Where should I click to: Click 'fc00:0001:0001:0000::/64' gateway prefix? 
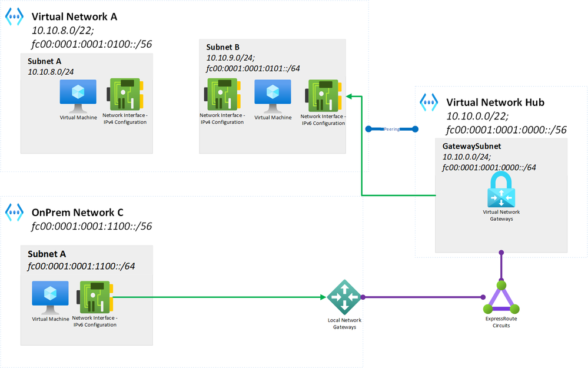point(489,167)
